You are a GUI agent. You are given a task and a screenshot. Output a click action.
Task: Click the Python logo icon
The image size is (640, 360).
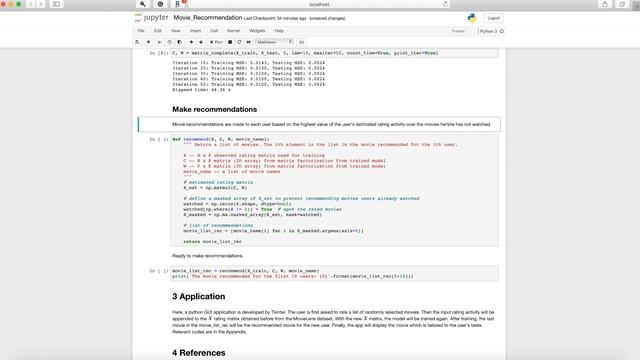472,18
